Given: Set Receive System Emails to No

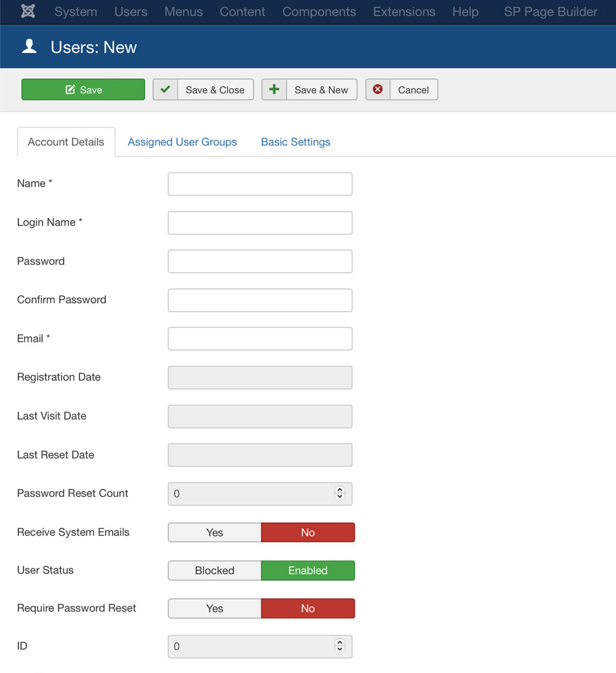Looking at the screenshot, I should 308,532.
